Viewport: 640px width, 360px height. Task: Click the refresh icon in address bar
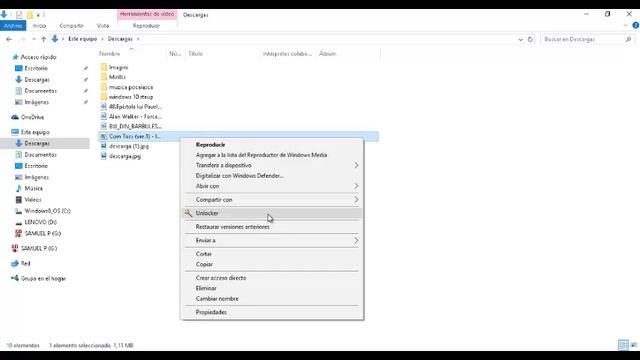530,39
